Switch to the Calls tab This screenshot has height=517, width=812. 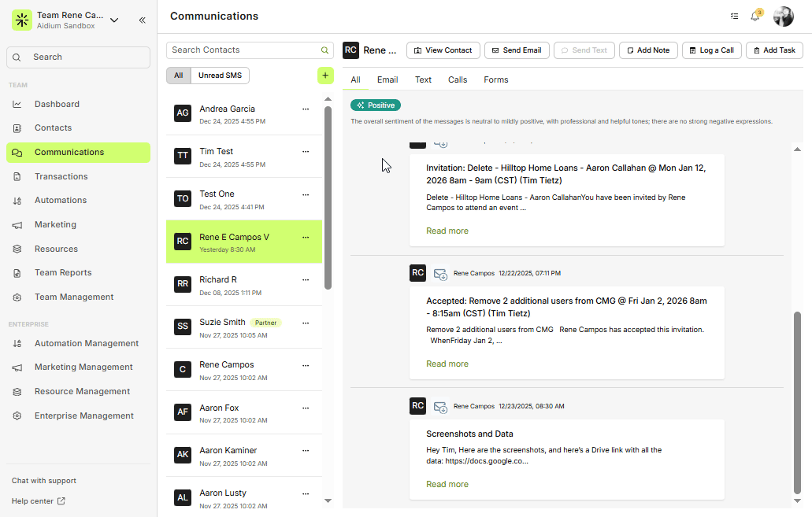click(458, 79)
